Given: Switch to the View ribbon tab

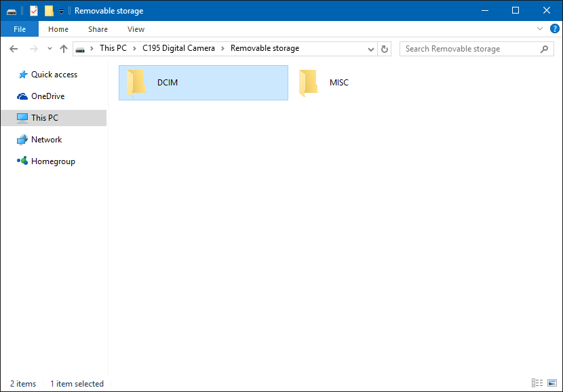Looking at the screenshot, I should tap(136, 29).
